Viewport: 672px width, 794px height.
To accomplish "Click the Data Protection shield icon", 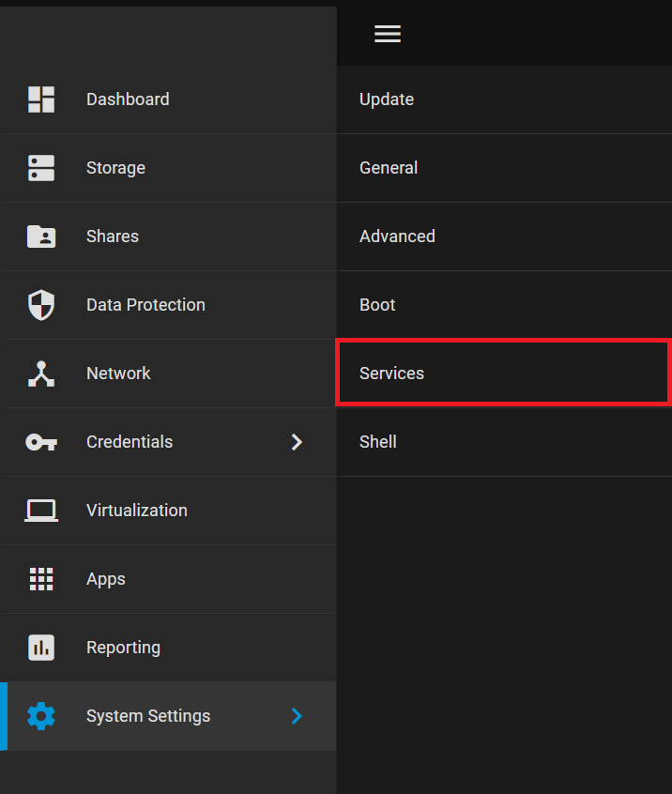I will tap(41, 305).
